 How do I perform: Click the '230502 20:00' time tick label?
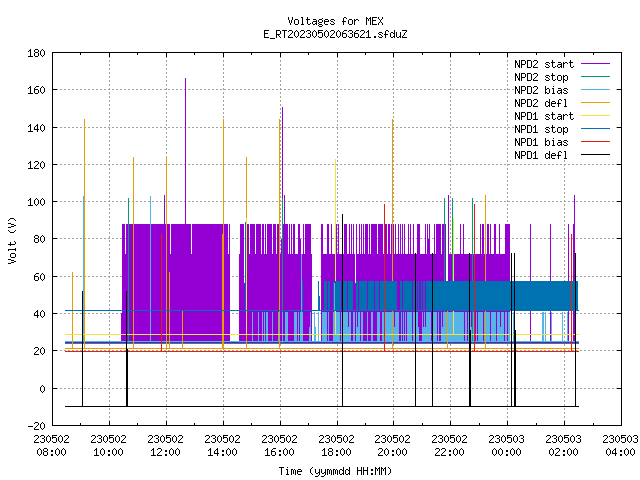(393, 446)
